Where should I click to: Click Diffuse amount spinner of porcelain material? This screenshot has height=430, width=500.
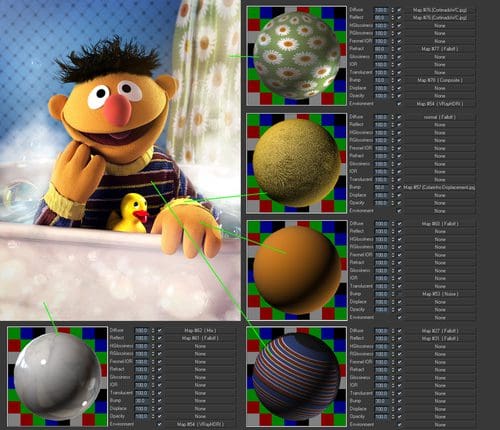tap(153, 330)
